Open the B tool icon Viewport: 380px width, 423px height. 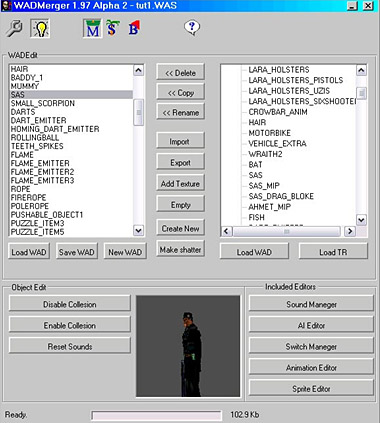coord(134,28)
